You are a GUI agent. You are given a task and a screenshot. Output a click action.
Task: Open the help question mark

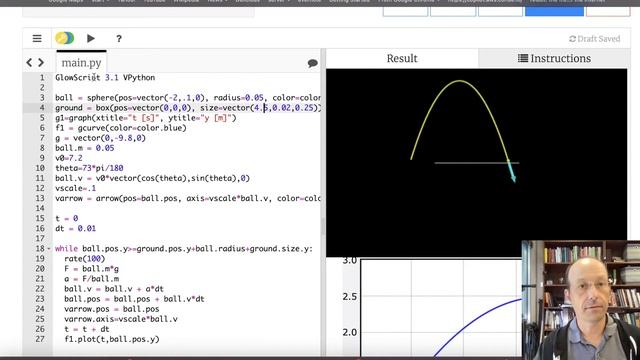click(119, 39)
